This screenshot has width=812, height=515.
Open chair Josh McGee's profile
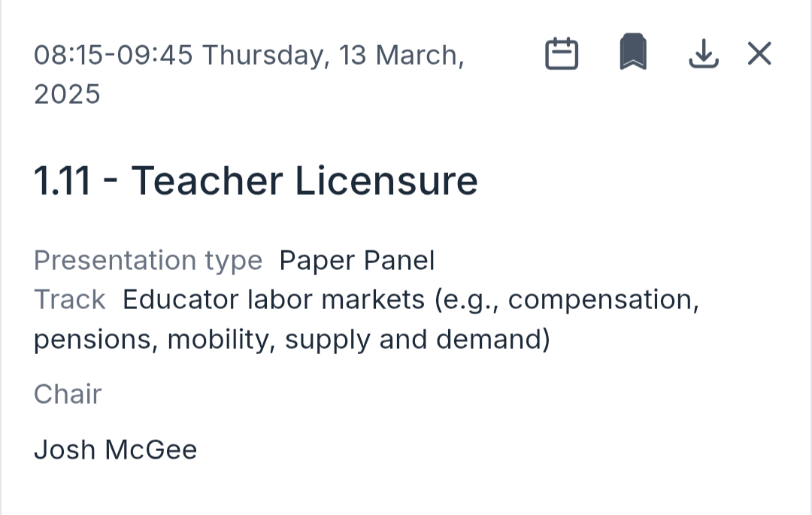pos(115,450)
